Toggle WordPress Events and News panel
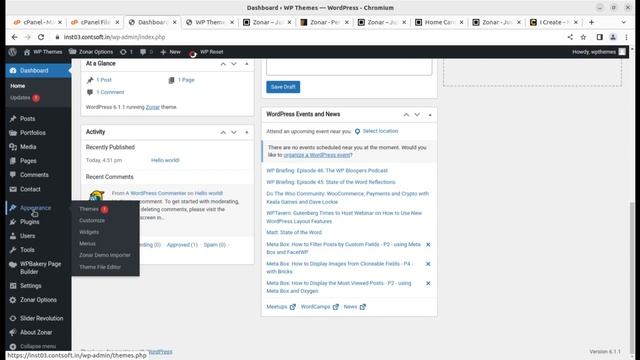640x360 pixels. click(x=430, y=115)
